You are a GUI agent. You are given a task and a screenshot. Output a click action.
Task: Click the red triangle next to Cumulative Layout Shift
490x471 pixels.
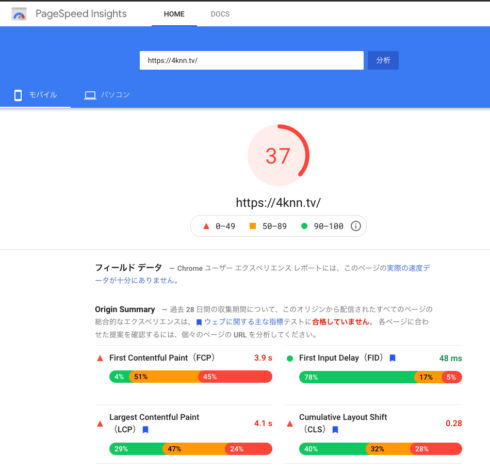coord(290,424)
